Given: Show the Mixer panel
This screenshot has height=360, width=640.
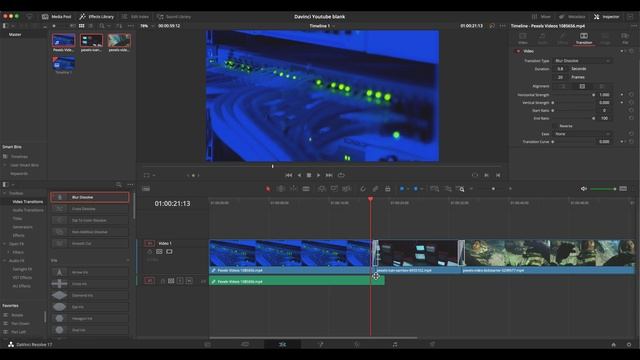Looking at the screenshot, I should click(541, 17).
